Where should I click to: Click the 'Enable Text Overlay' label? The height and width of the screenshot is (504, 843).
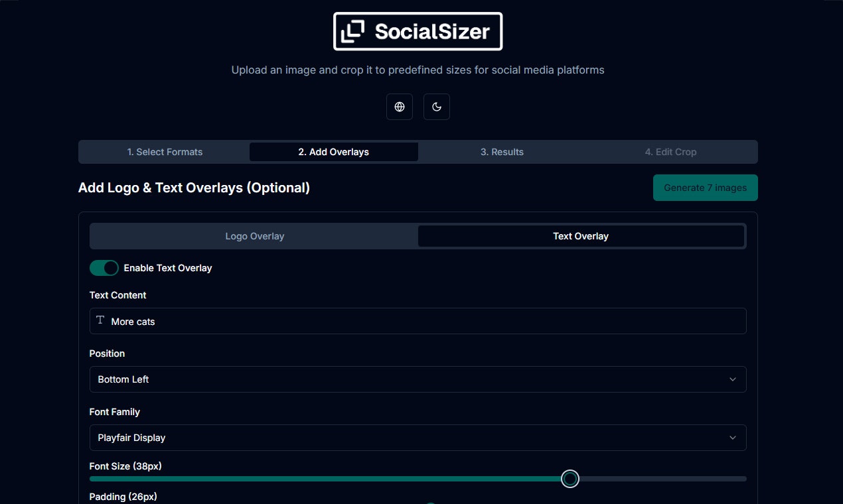[x=168, y=268]
